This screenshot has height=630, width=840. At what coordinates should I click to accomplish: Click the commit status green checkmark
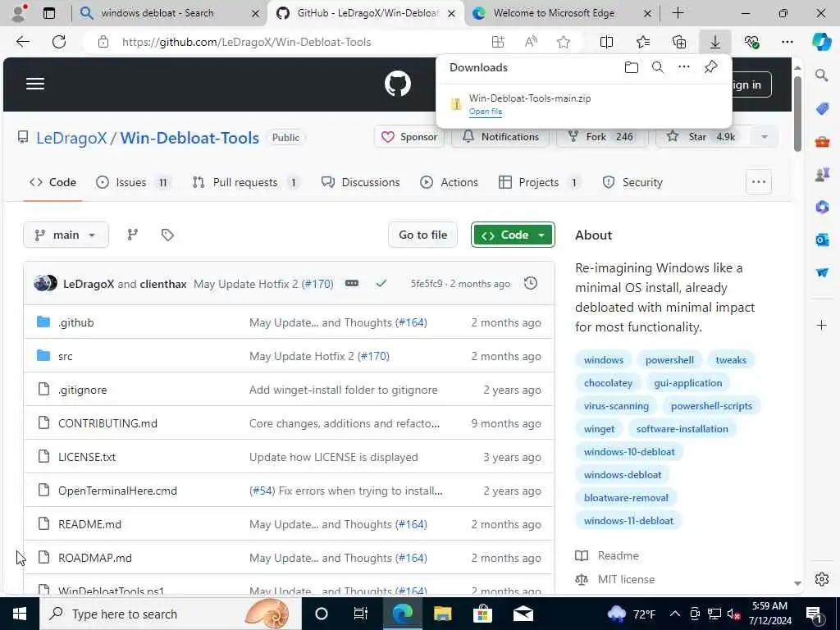[381, 283]
